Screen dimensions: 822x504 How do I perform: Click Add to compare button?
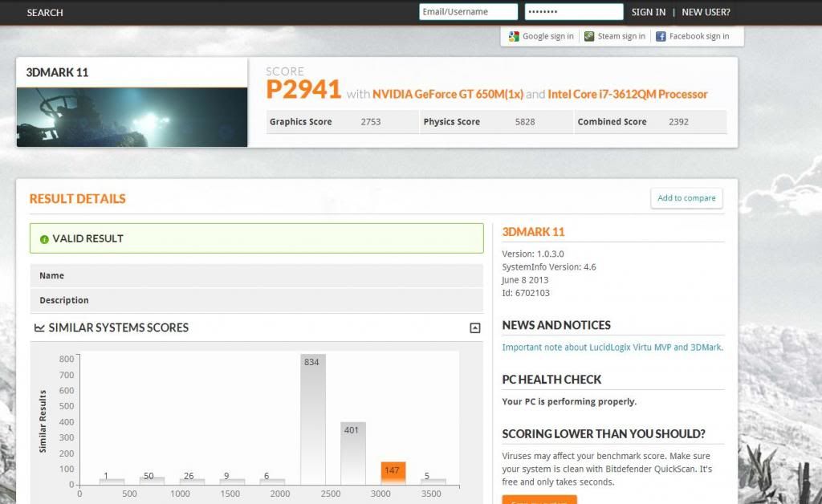pos(686,198)
